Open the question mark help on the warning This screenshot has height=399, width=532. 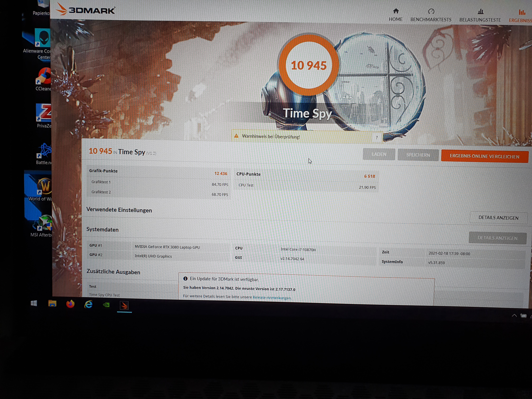coord(377,138)
